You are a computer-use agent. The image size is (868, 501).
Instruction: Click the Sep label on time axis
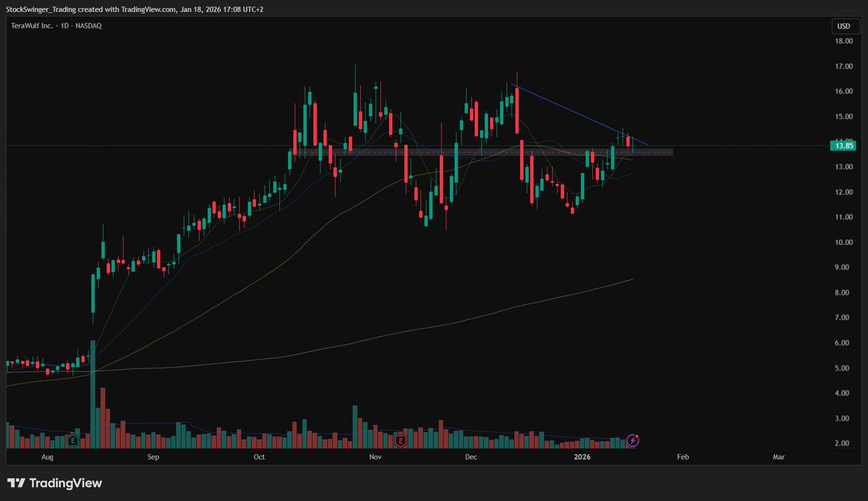pyautogui.click(x=153, y=457)
